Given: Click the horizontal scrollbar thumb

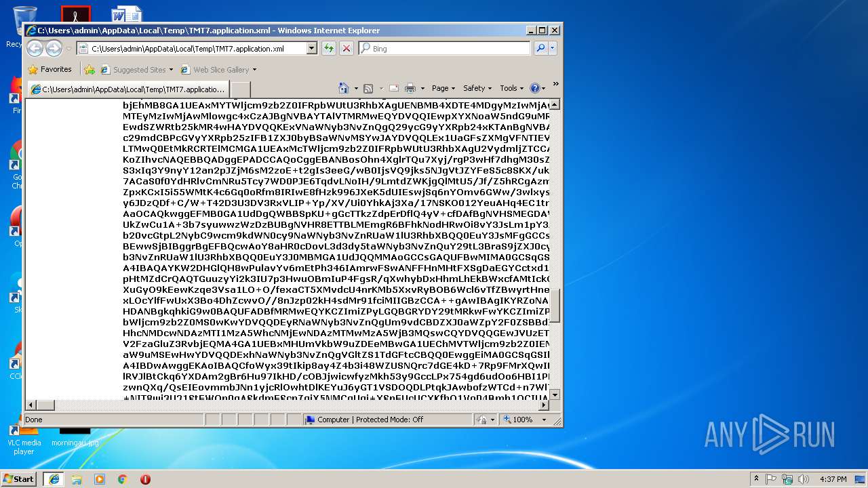Looking at the screenshot, I should [45, 405].
